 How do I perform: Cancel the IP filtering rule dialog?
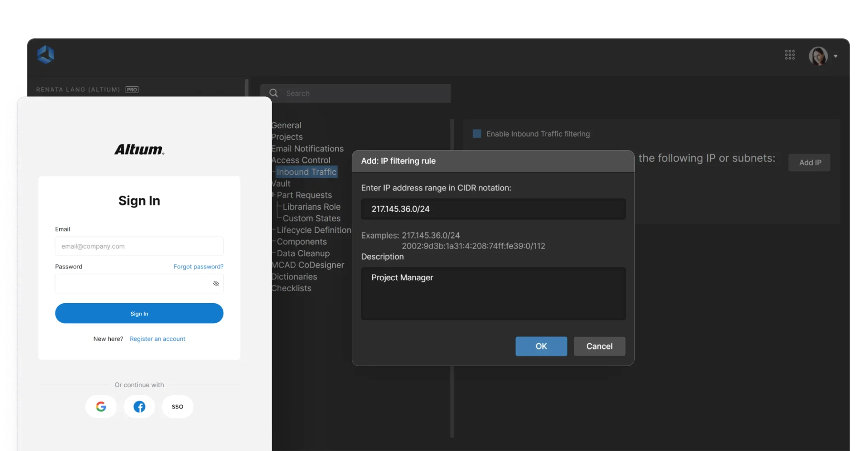pyautogui.click(x=599, y=346)
